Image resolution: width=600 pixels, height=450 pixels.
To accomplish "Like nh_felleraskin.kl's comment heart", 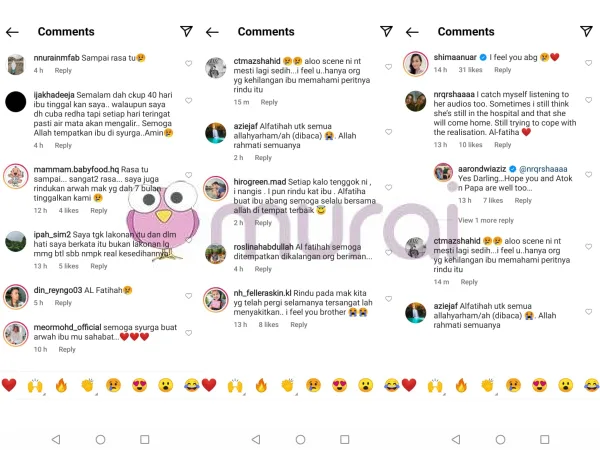I will [x=388, y=299].
